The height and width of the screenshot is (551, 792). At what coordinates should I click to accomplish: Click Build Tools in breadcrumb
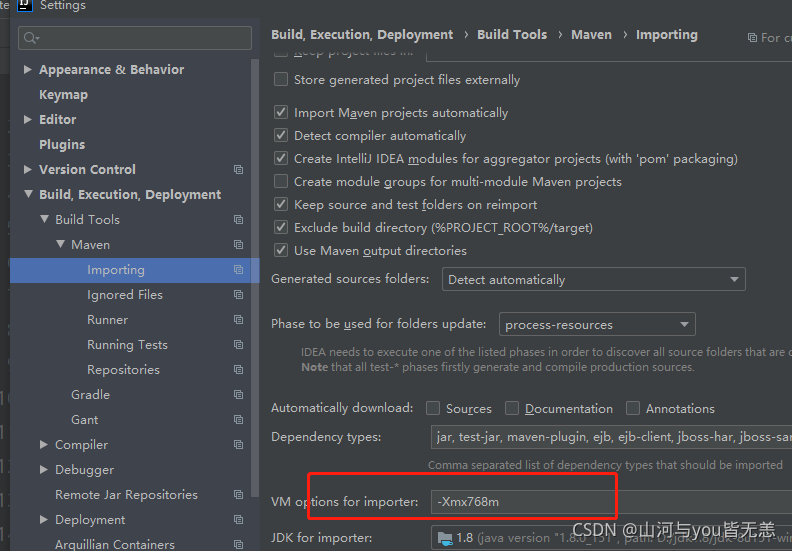(x=512, y=34)
